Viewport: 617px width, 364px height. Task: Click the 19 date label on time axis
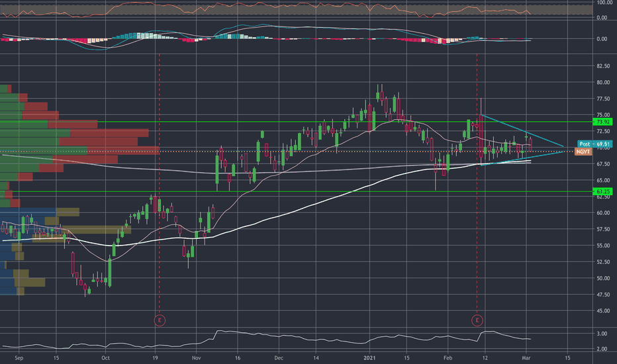tap(155, 358)
